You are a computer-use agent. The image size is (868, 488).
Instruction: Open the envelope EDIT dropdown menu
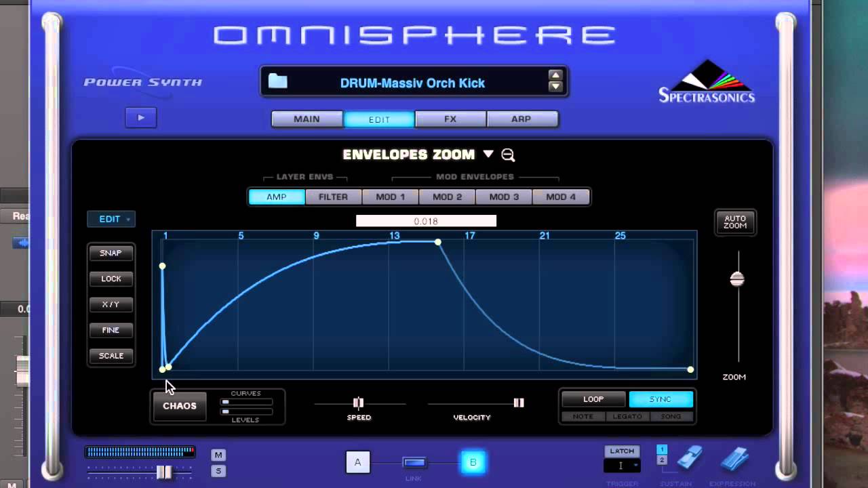pyautogui.click(x=111, y=219)
